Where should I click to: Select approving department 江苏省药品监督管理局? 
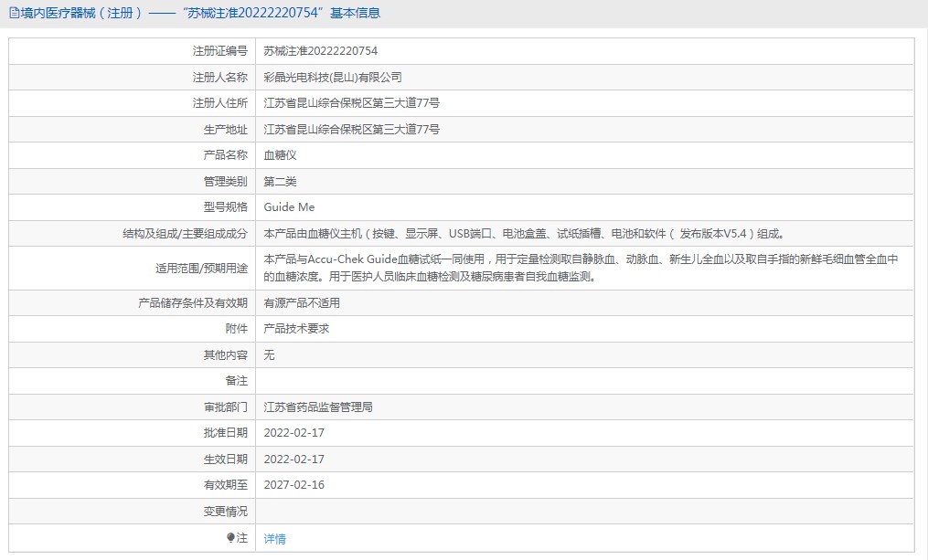click(318, 407)
